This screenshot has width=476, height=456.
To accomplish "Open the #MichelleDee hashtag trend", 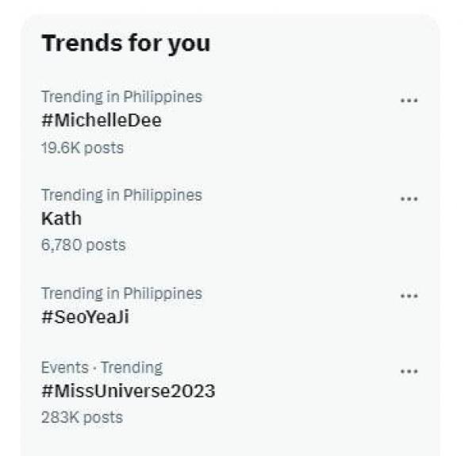I will pos(101,121).
